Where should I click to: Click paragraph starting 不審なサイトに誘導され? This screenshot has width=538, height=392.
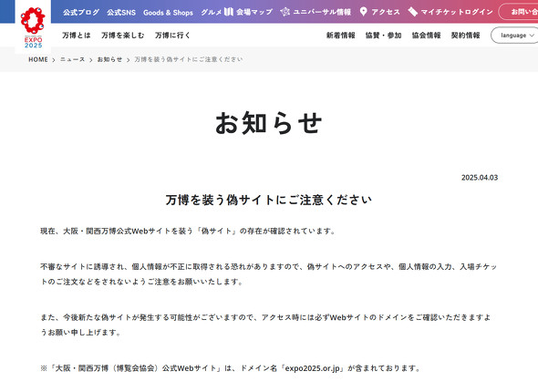(x=269, y=274)
